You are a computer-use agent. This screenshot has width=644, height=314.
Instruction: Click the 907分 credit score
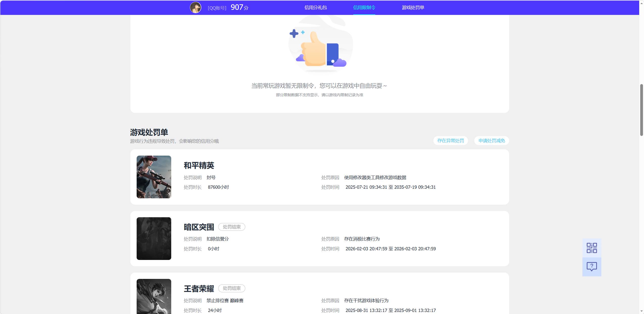pos(239,7)
